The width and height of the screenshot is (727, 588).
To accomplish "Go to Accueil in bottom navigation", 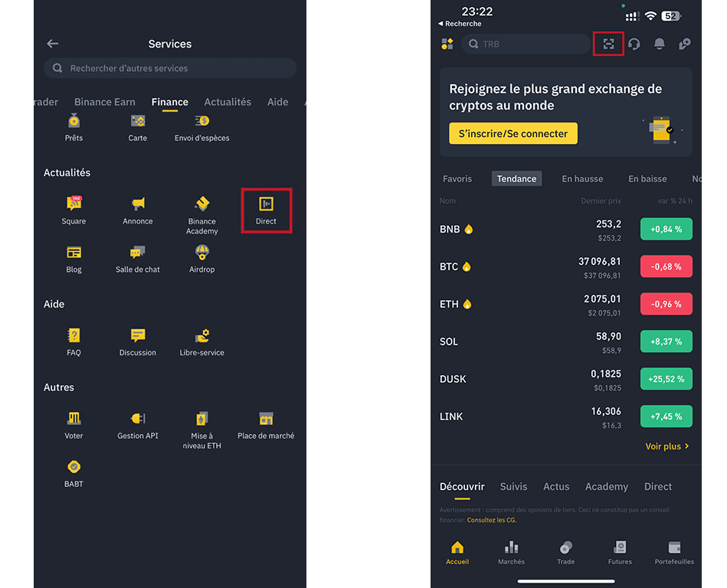I will [x=457, y=553].
